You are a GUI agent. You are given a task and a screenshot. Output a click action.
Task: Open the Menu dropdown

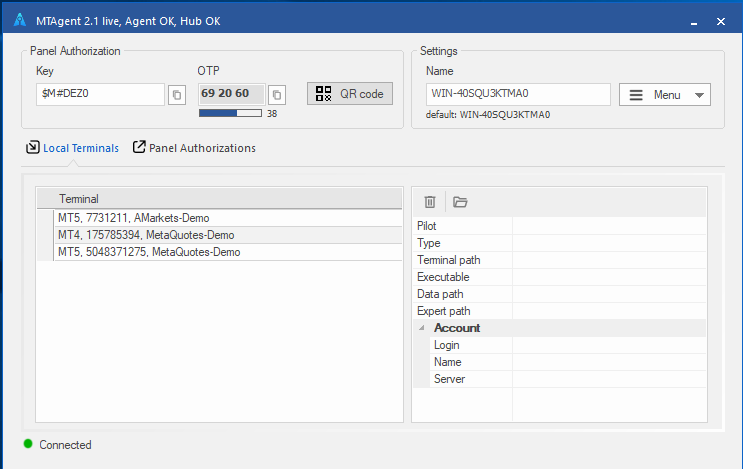(665, 95)
